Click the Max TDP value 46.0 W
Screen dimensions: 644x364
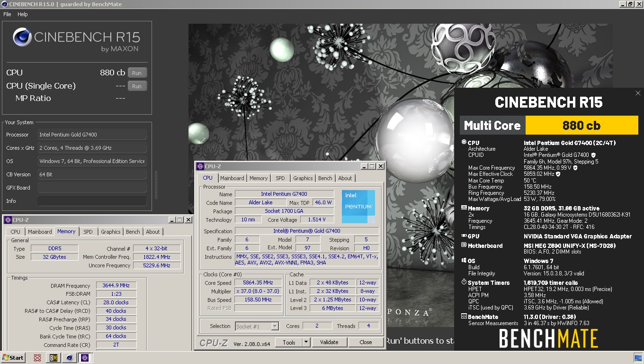point(323,202)
